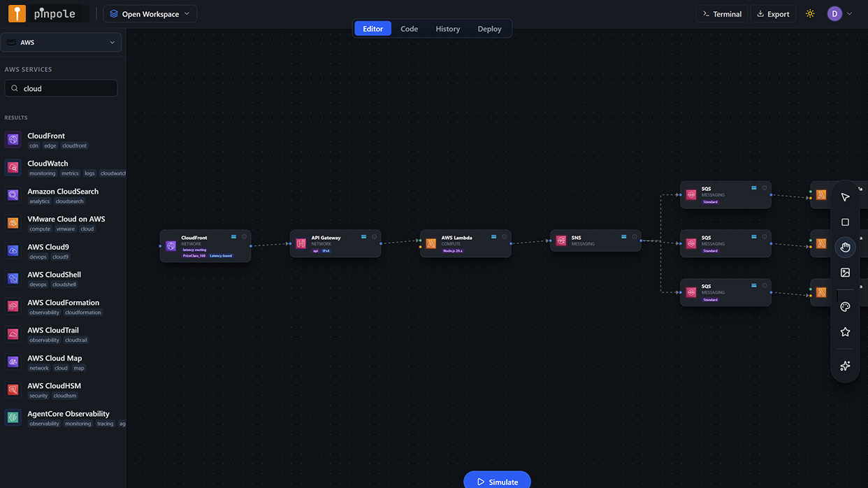This screenshot has width=868, height=488.
Task: Click the Simulate button
Action: pyautogui.click(x=497, y=481)
